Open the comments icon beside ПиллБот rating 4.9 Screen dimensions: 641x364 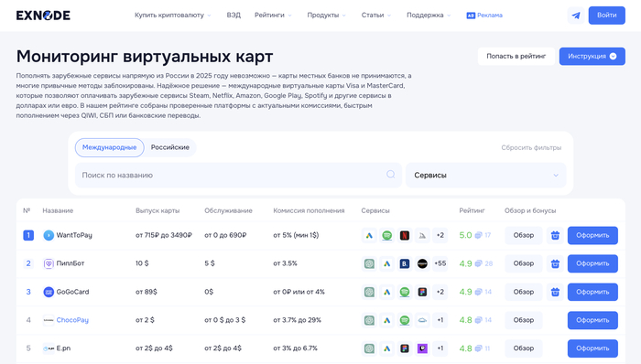point(478,263)
